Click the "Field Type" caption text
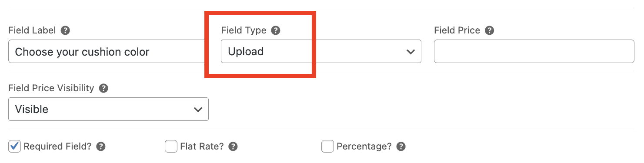 (x=244, y=30)
